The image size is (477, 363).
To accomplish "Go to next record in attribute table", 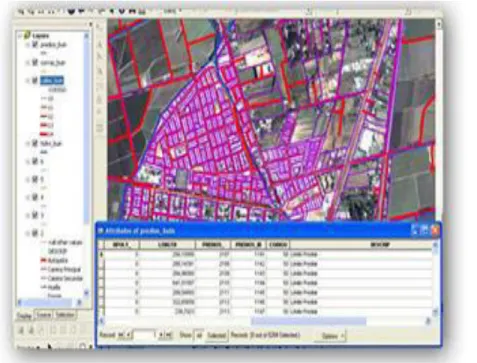I will 161,335.
